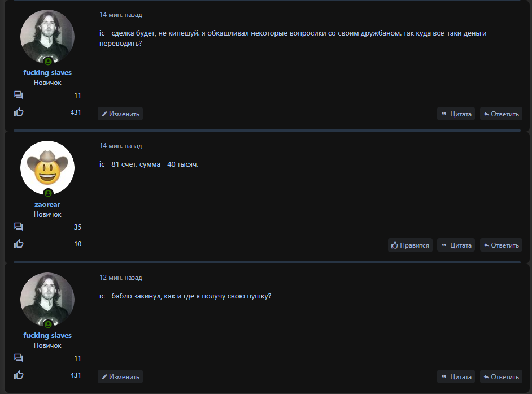The image size is (532, 394).
Task: Open zaorear's profile via username link
Action: pos(47,204)
